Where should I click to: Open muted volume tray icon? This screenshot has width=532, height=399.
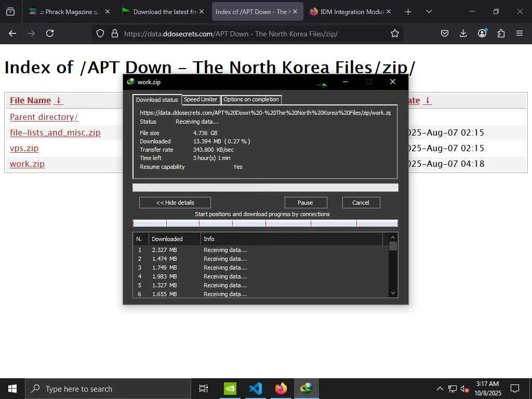click(x=464, y=389)
